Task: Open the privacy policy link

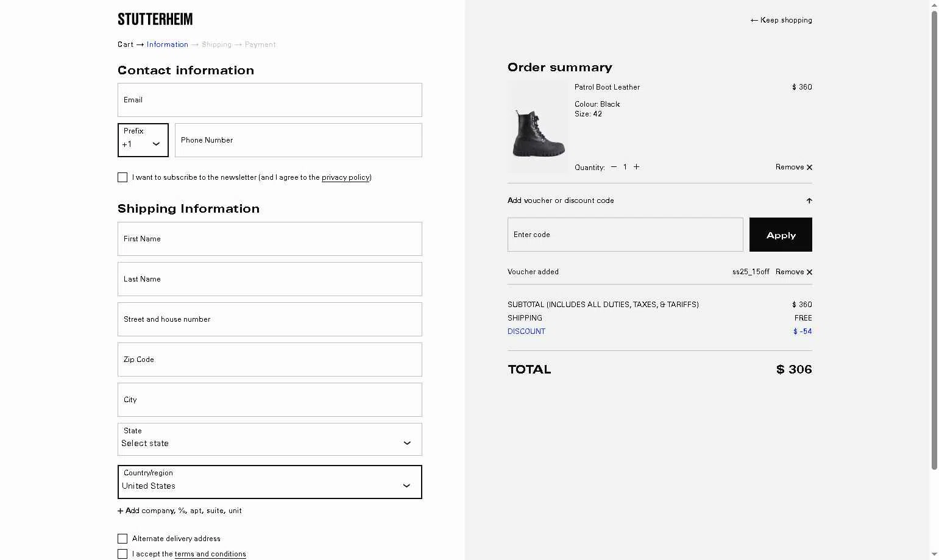Action: (345, 177)
